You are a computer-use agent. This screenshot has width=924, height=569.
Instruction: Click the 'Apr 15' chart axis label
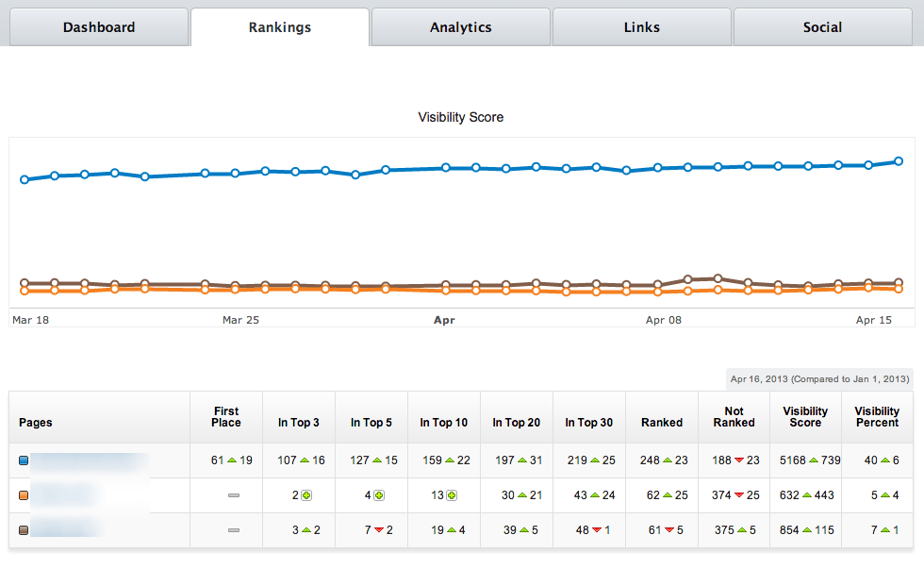pyautogui.click(x=874, y=320)
